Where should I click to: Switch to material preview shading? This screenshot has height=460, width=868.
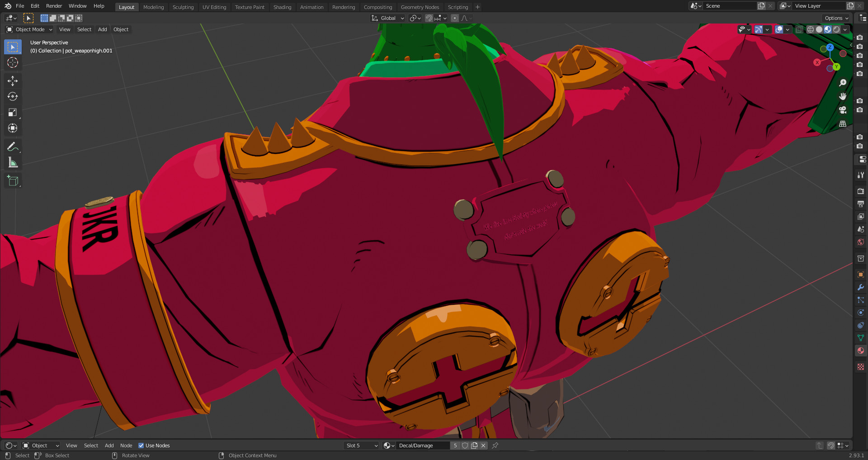point(828,29)
